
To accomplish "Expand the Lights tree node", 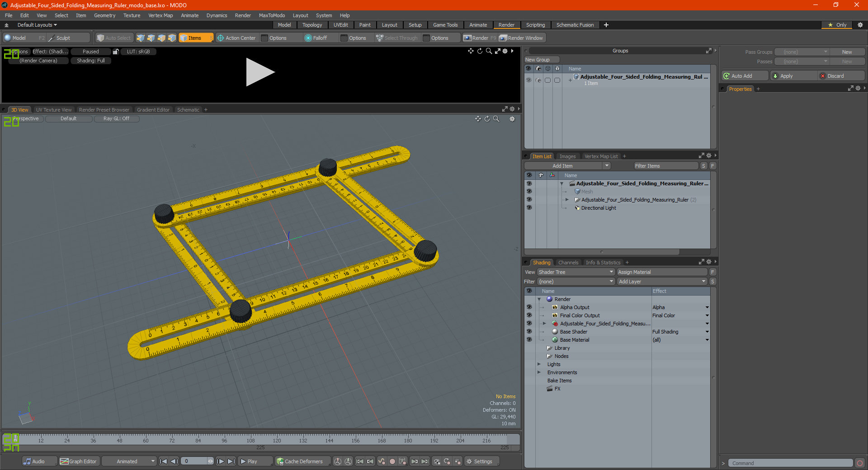I will (539, 364).
